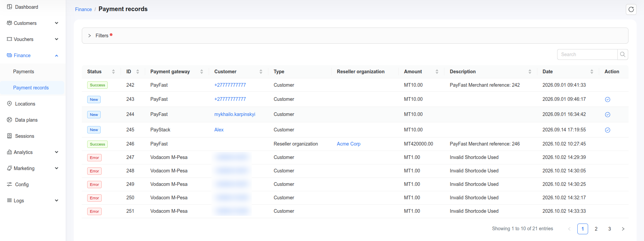644x241 pixels.
Task: Open customer +27777777777 for payment 242
Action: pyautogui.click(x=230, y=85)
